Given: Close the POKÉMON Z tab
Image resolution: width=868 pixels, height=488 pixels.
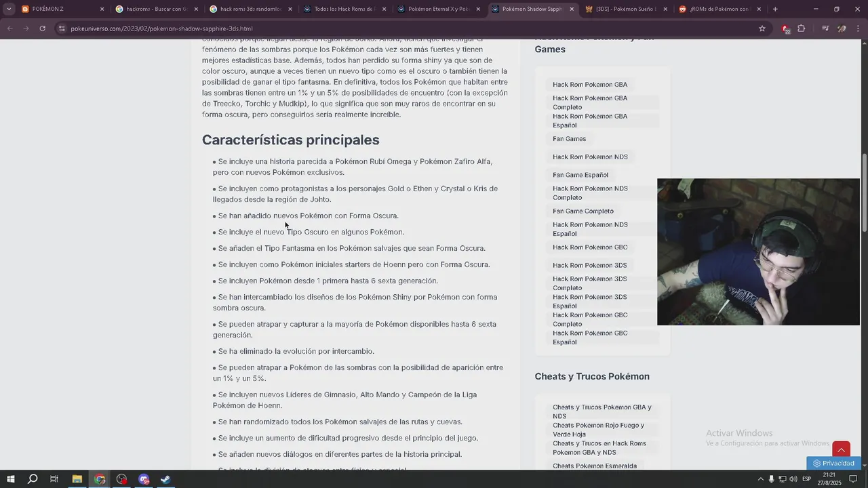Looking at the screenshot, I should (x=102, y=9).
